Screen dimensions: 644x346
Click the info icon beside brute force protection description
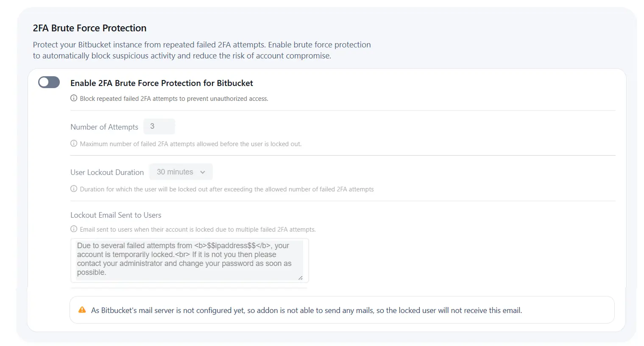tap(73, 98)
